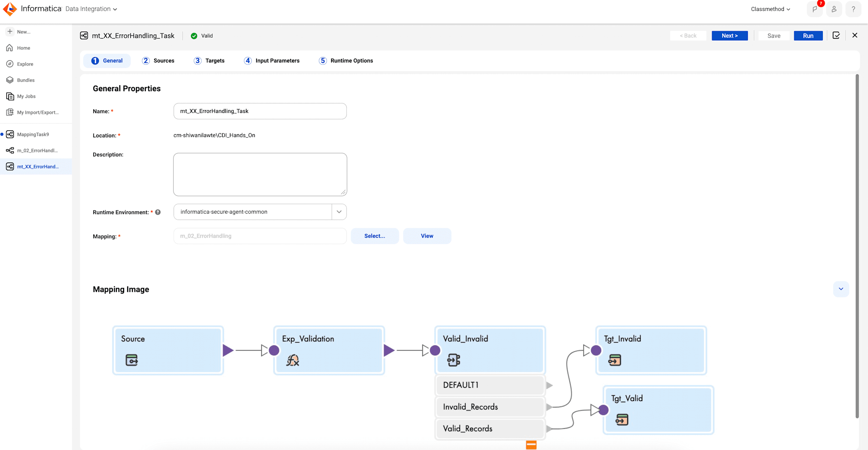
Task: Select the Source transformation node
Action: (168, 350)
